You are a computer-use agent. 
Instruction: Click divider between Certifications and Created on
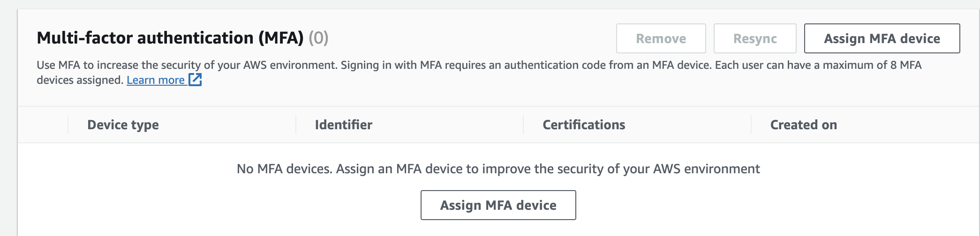pyautogui.click(x=751, y=125)
